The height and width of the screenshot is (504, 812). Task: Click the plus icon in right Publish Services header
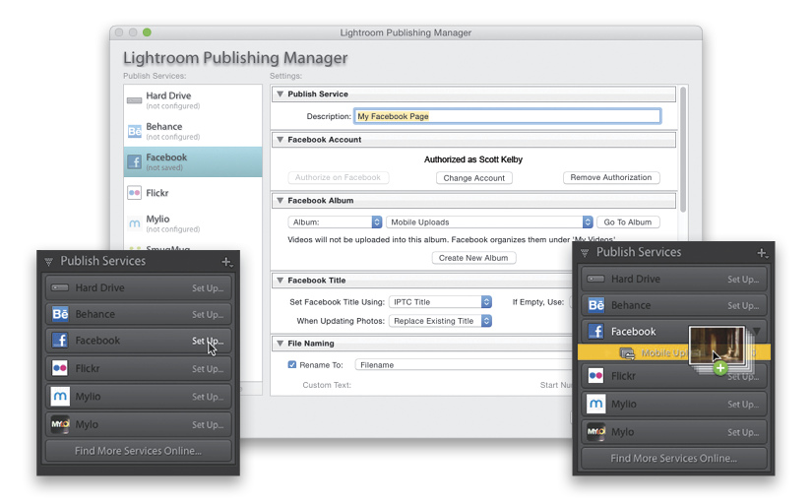762,253
